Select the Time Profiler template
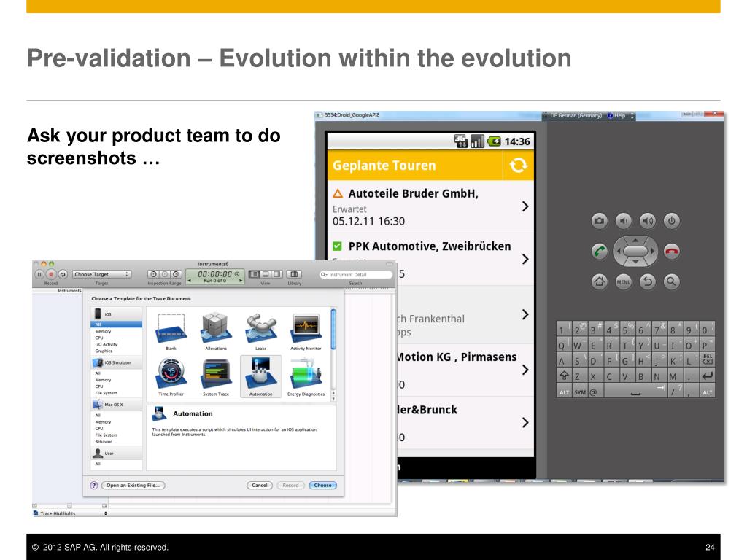The height and width of the screenshot is (560, 747). tap(171, 374)
